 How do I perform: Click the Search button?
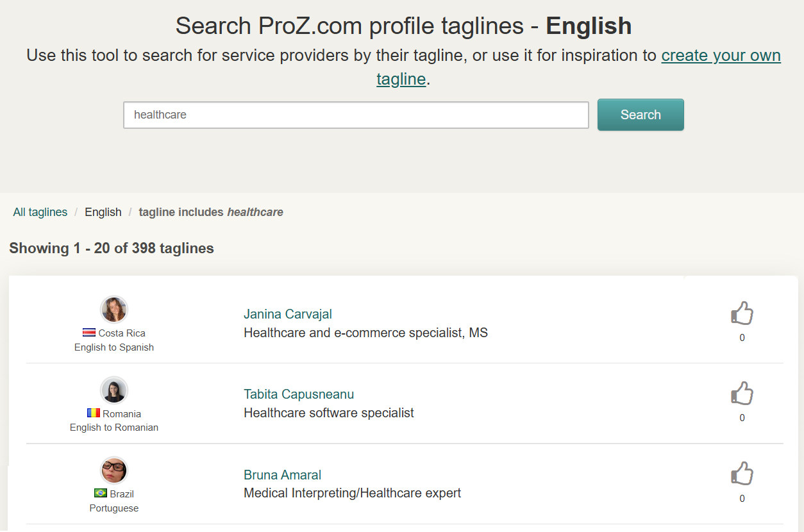pos(641,115)
